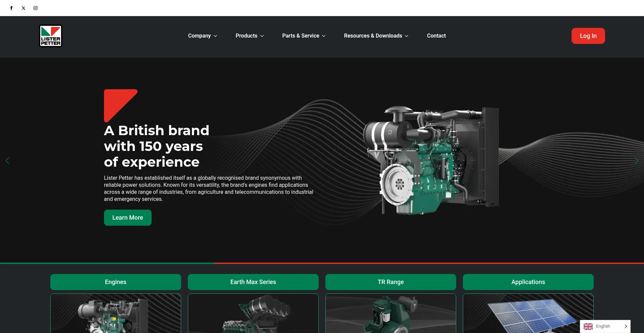Open the Facebook social link icon
This screenshot has width=644, height=333.
11,8
